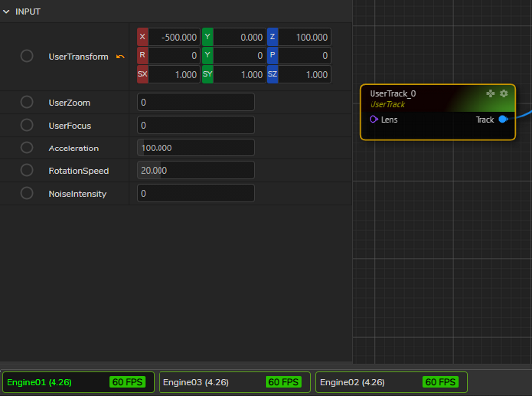Click the Lens input pin on the node
532x396 pixels.
pos(373,120)
